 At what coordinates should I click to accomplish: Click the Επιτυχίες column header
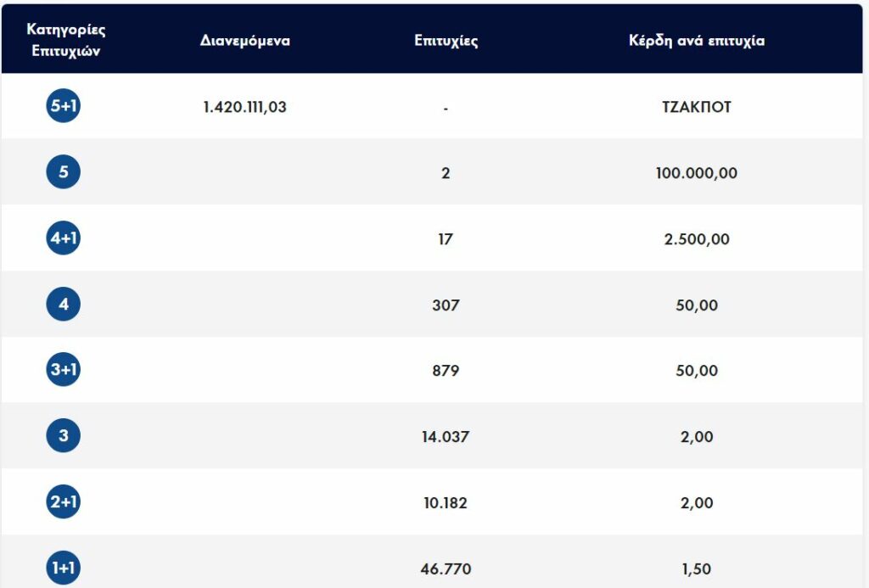click(x=446, y=41)
